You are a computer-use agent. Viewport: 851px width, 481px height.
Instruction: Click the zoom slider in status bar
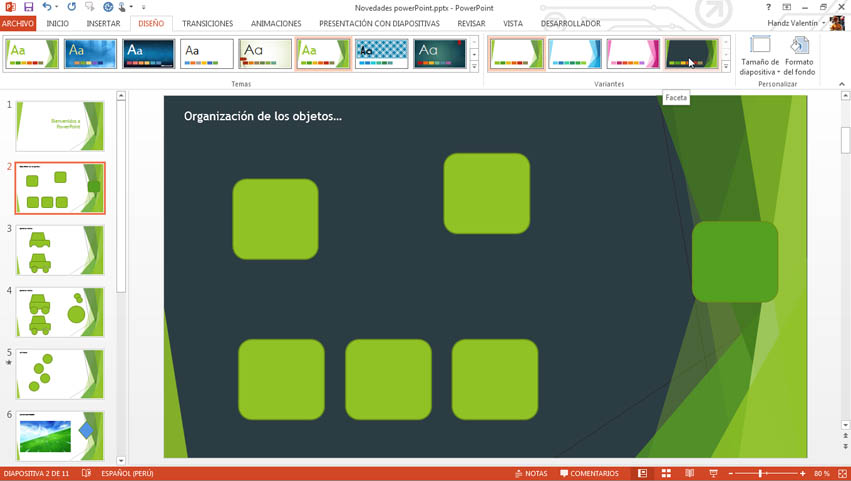[766, 473]
